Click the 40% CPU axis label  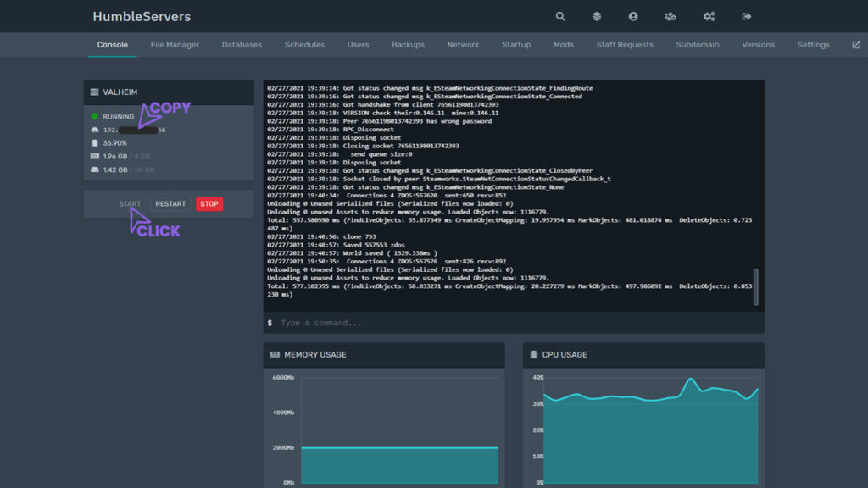537,377
